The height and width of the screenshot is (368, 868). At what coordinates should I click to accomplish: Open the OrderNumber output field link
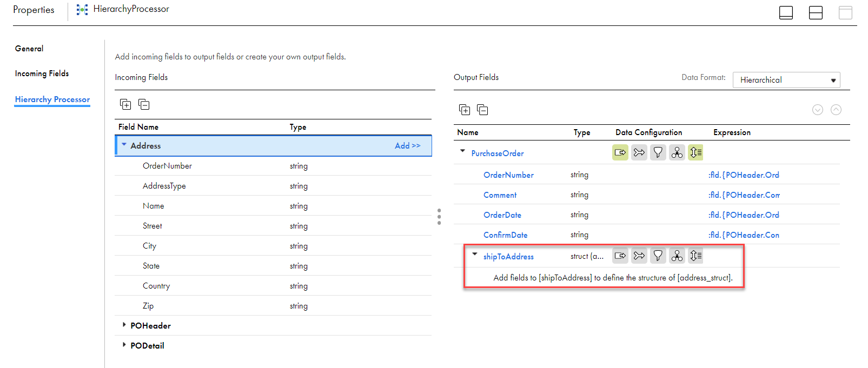(508, 175)
